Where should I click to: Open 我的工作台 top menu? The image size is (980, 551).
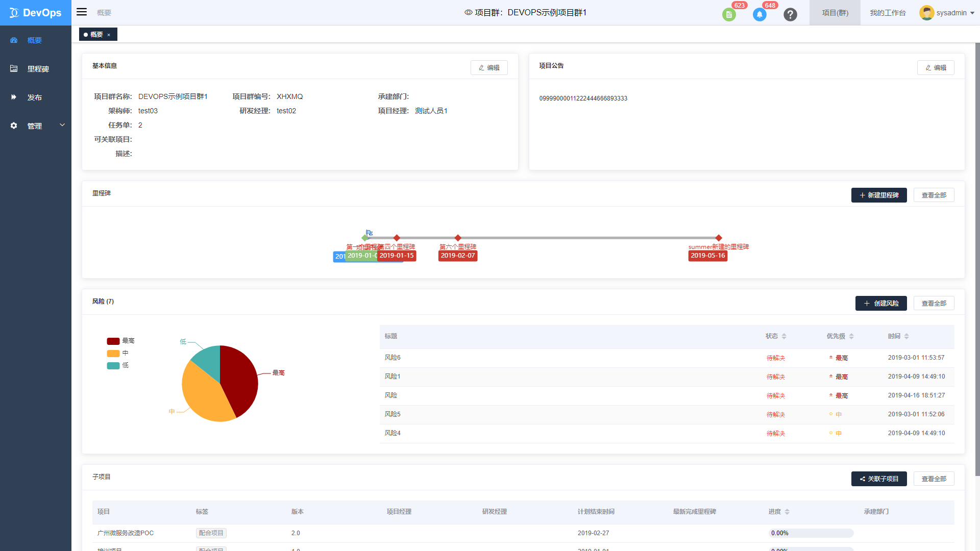pyautogui.click(x=888, y=13)
